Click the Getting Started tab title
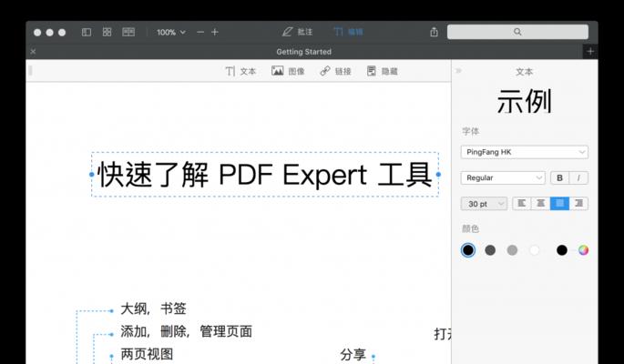 [304, 52]
